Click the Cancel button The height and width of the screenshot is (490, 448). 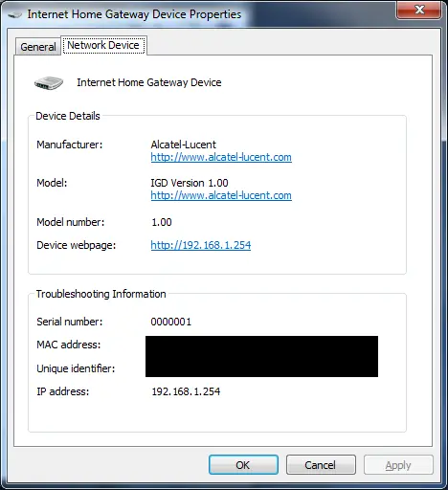coord(321,465)
